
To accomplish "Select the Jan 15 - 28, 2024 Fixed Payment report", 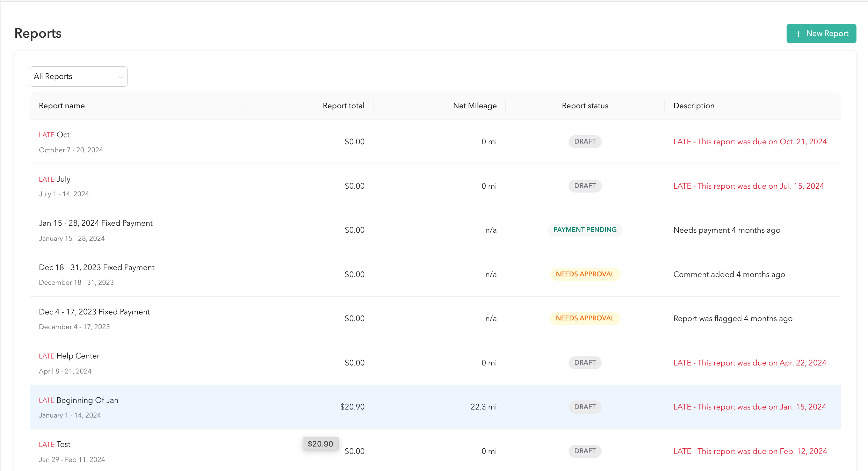I will pos(96,223).
